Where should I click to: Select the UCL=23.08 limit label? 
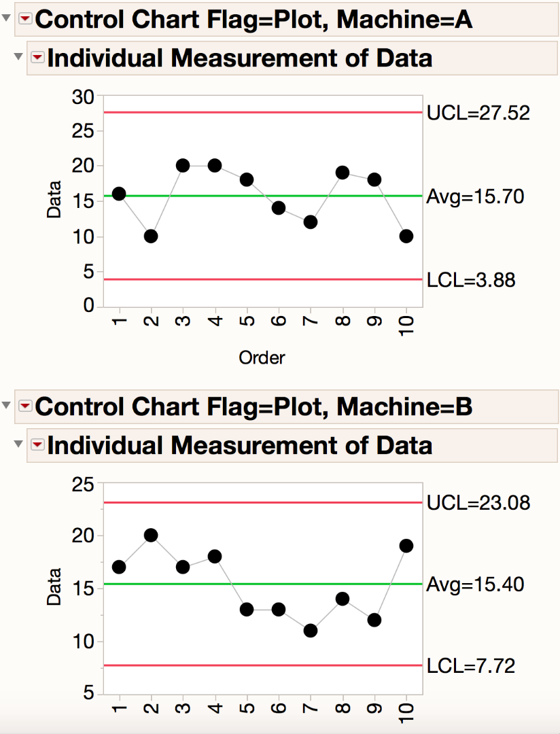pos(478,504)
